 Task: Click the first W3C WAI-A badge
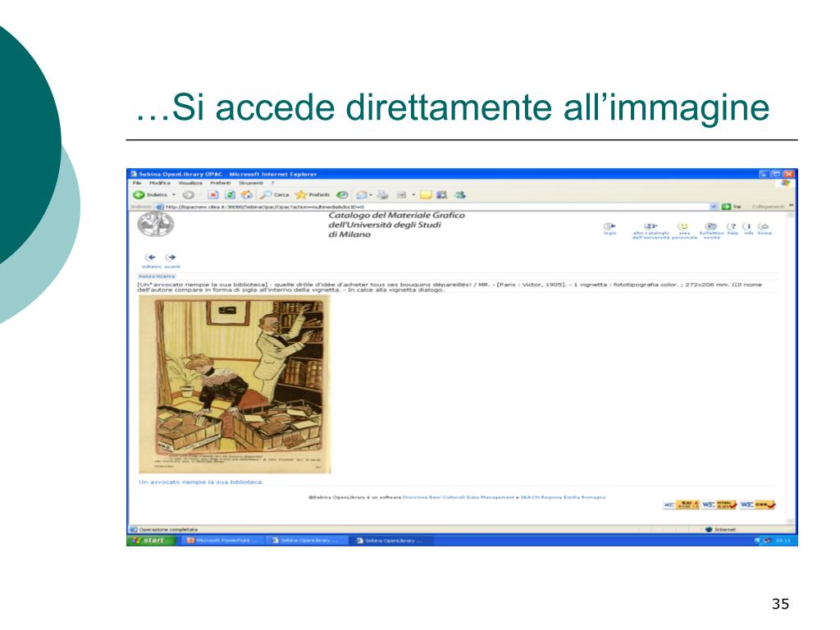[x=681, y=504]
